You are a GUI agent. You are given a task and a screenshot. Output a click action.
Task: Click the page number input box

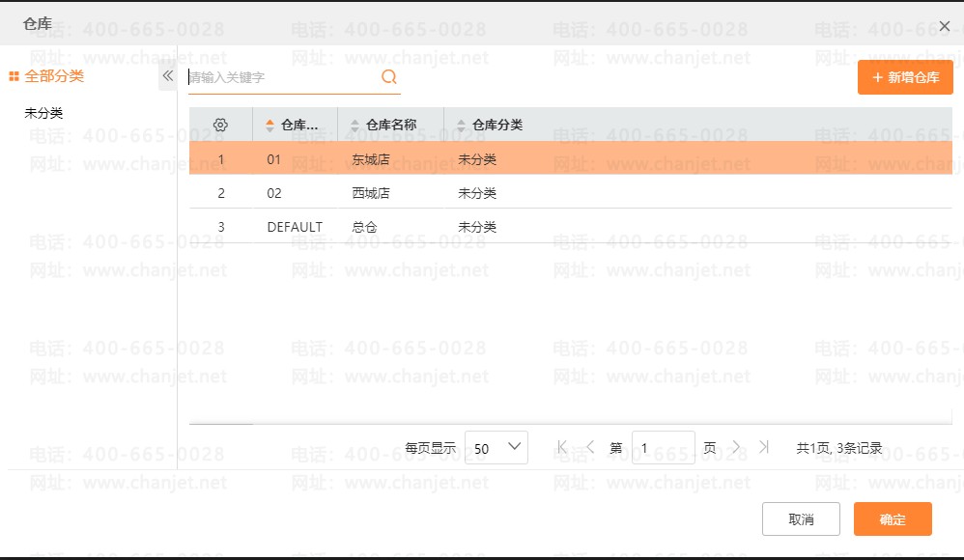tap(663, 448)
